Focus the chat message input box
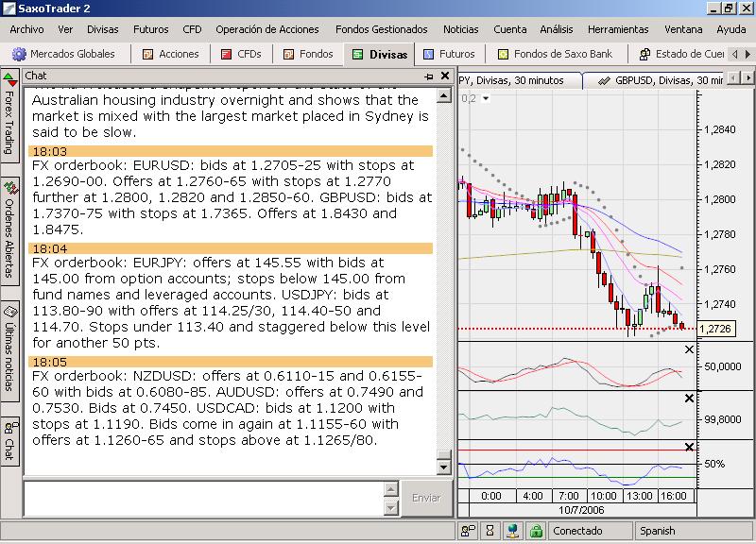The height and width of the screenshot is (544, 756). (x=203, y=499)
